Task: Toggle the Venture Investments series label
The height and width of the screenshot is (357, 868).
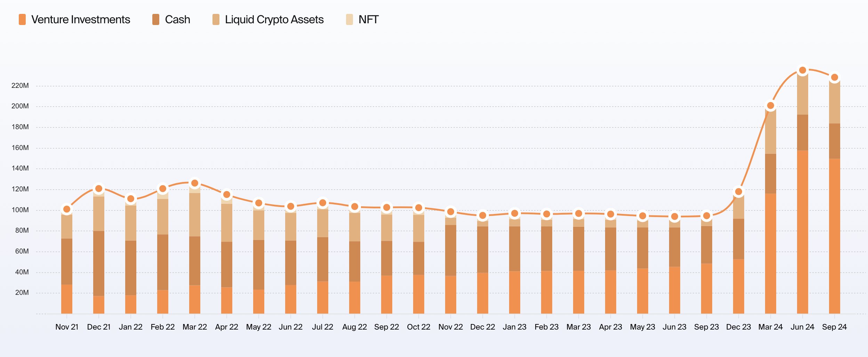Action: (81, 19)
